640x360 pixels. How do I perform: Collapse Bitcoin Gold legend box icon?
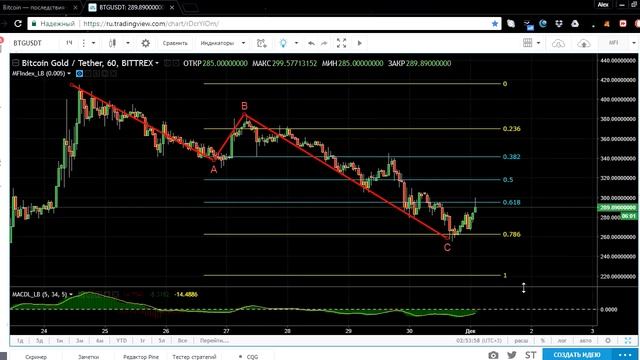(16, 63)
